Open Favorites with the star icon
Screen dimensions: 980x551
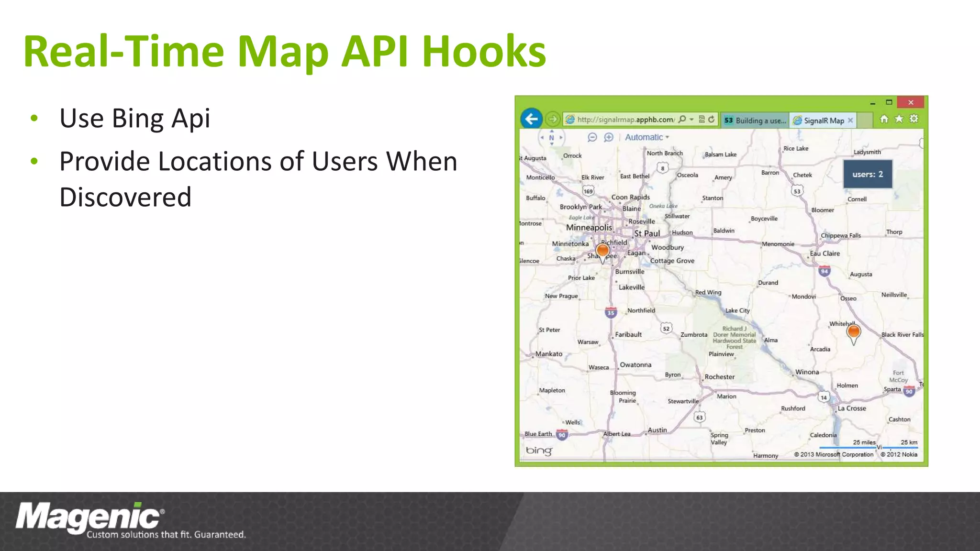tap(899, 119)
